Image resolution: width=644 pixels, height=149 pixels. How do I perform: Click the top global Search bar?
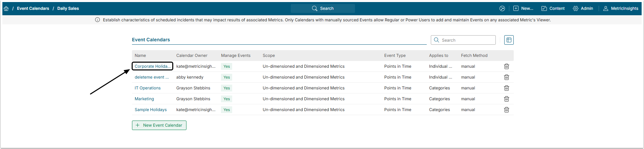[x=323, y=8]
